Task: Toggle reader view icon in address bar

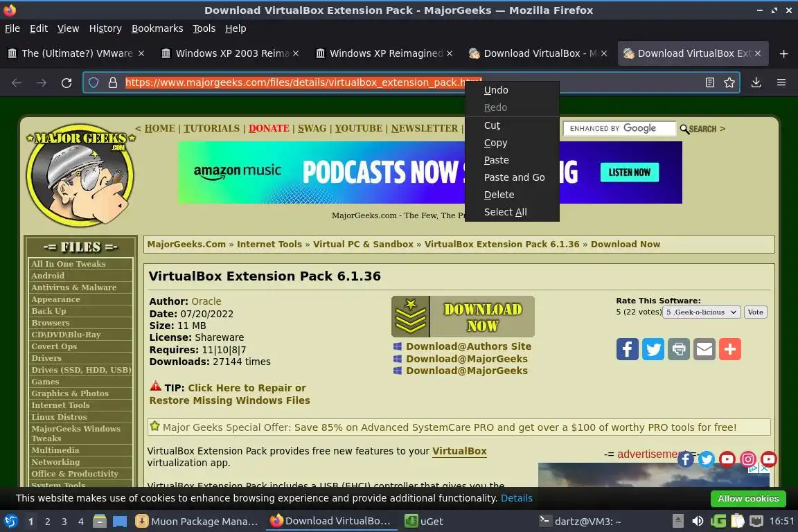Action: pyautogui.click(x=710, y=82)
